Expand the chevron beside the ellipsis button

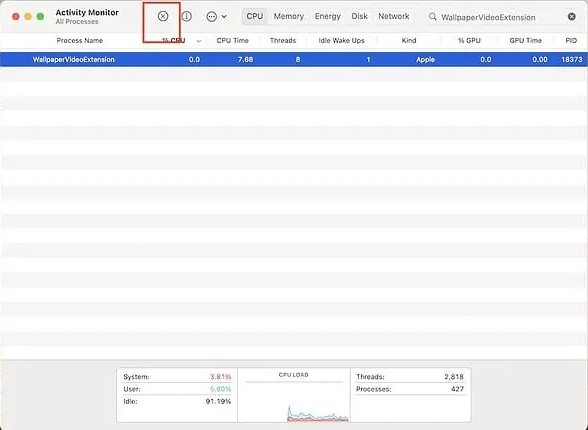coord(224,16)
